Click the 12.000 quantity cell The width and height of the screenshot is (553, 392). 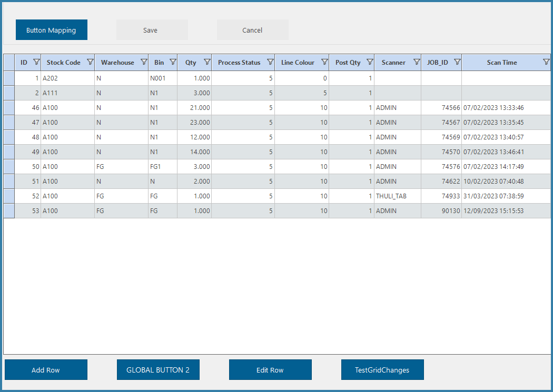[194, 137]
